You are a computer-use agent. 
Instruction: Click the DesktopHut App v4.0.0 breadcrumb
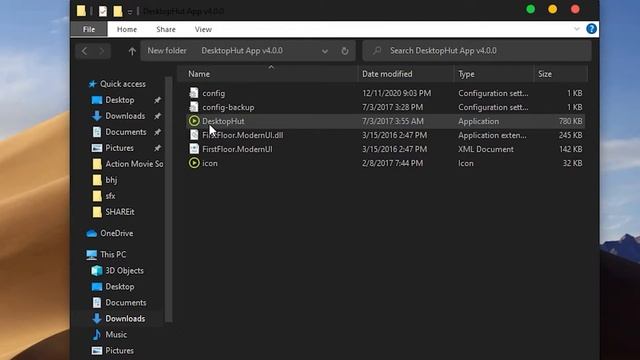242,51
